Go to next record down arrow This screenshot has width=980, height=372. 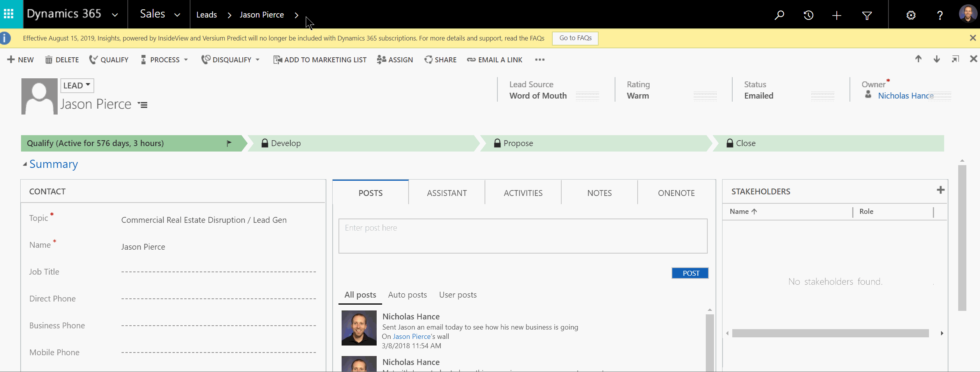(x=936, y=59)
